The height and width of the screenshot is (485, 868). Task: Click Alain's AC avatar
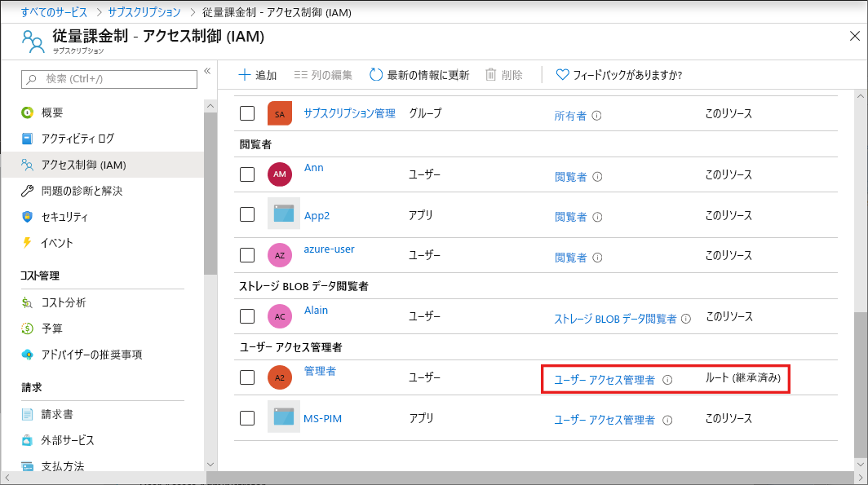(x=280, y=316)
